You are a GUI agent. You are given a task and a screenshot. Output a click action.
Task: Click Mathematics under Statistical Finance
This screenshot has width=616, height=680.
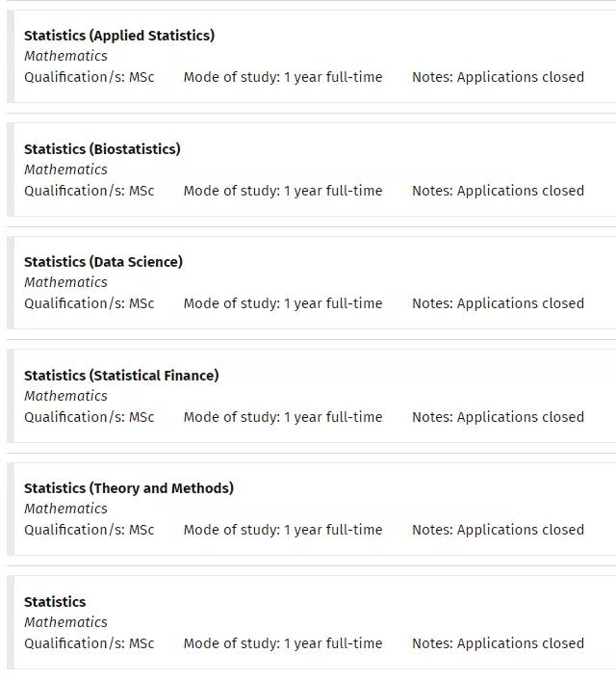coord(65,396)
